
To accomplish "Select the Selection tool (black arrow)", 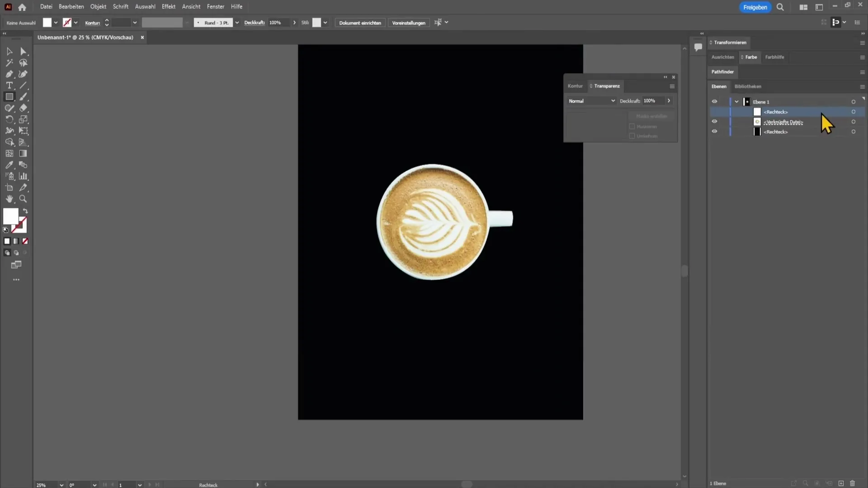I will point(9,52).
